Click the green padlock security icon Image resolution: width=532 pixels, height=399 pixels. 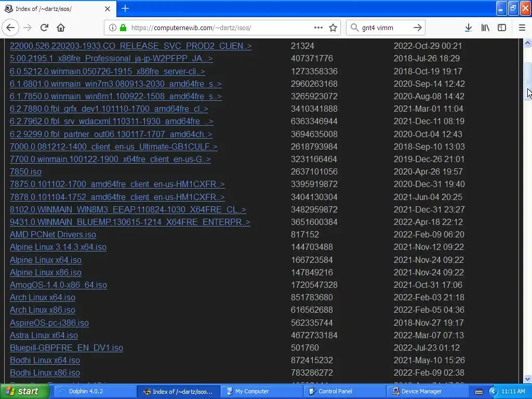point(123,28)
